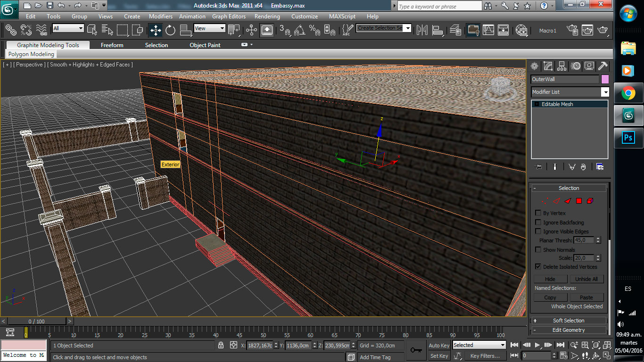
Task: Uncheck Delete Isolated Vertices checkbox
Action: 538,266
